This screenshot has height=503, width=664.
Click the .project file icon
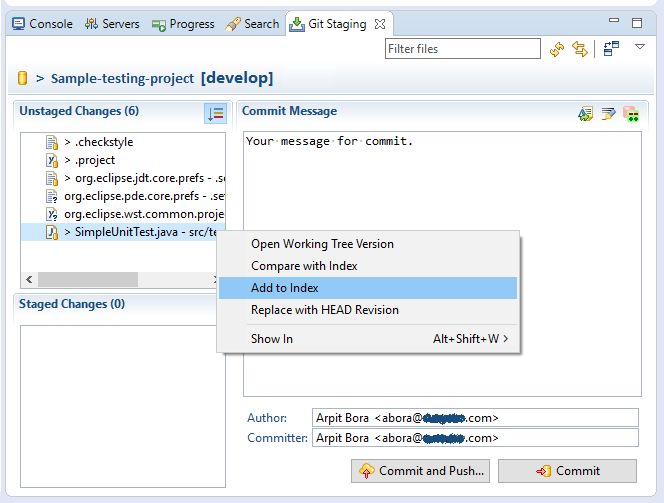pos(52,161)
